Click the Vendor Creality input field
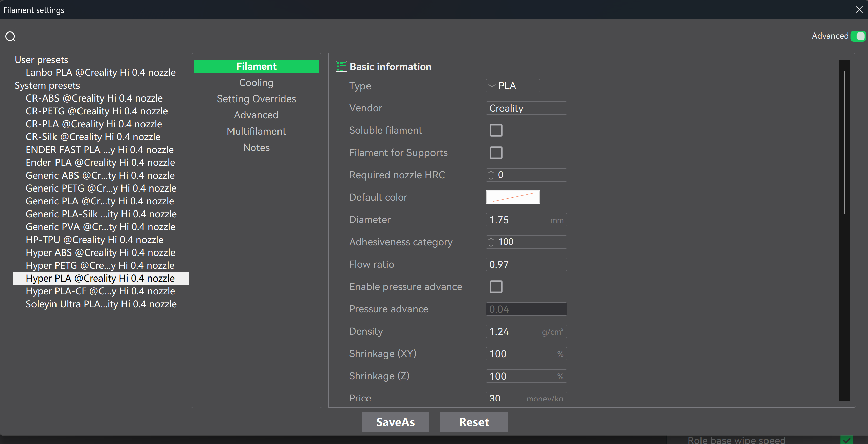Screen dimensions: 868x444 (526, 108)
